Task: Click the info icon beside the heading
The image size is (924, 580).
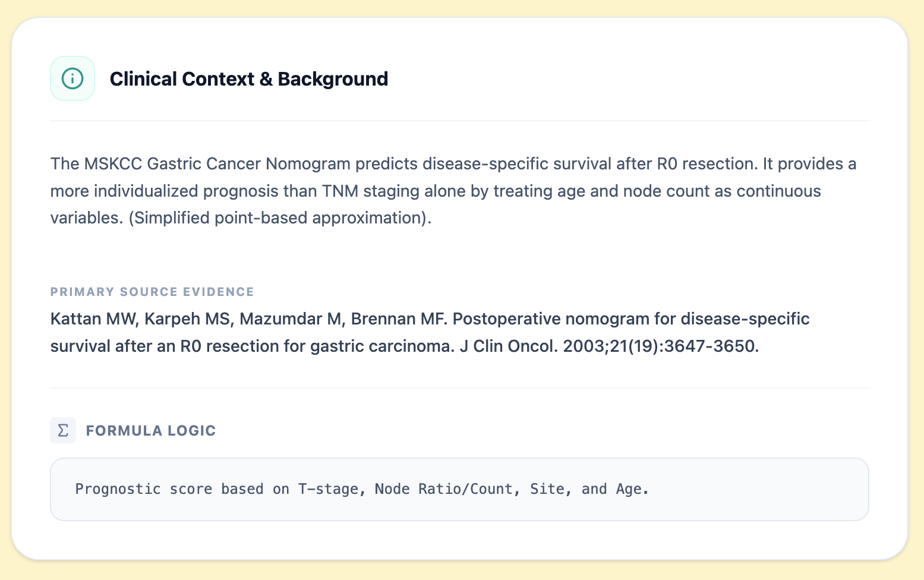Action: (x=72, y=78)
